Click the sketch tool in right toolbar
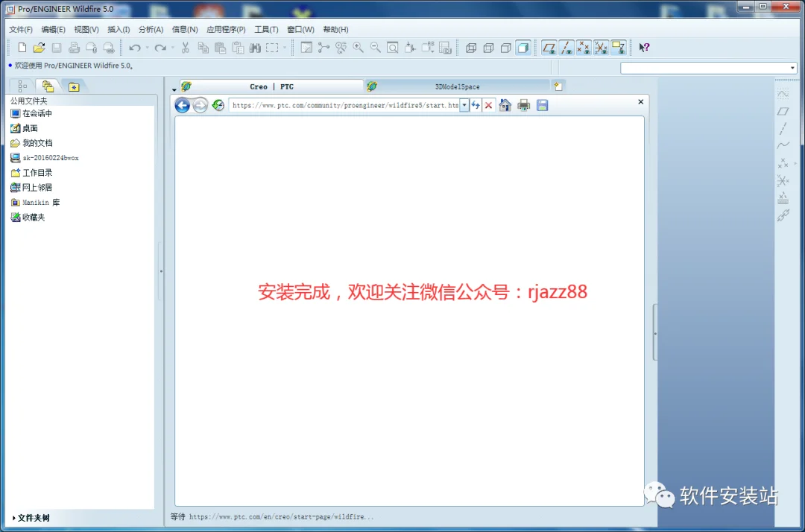The height and width of the screenshot is (532, 805). 783,94
